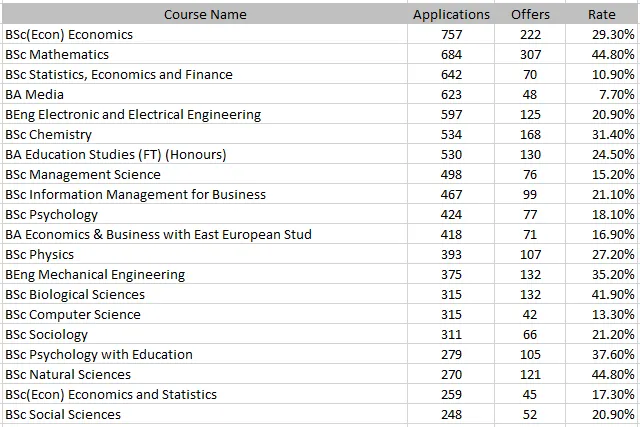
Task: Select the BSc(Econ) Economics cell
Action: tap(69, 34)
